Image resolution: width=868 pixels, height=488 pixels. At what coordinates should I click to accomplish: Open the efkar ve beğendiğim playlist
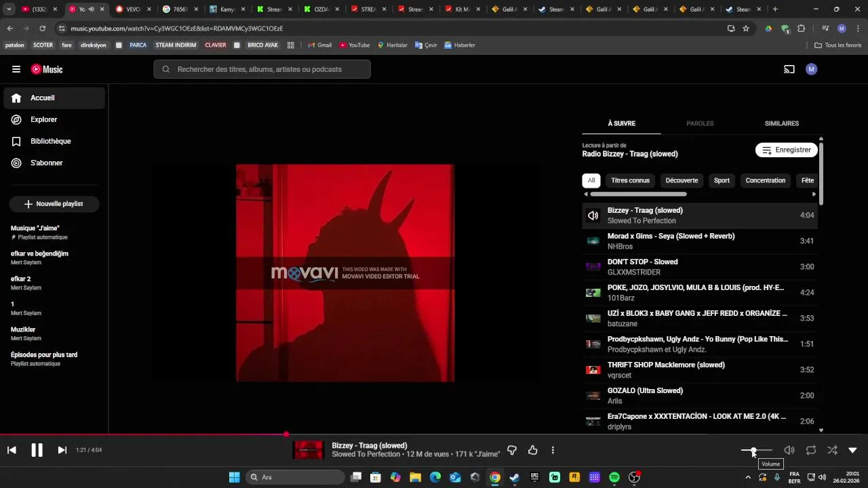[54, 258]
